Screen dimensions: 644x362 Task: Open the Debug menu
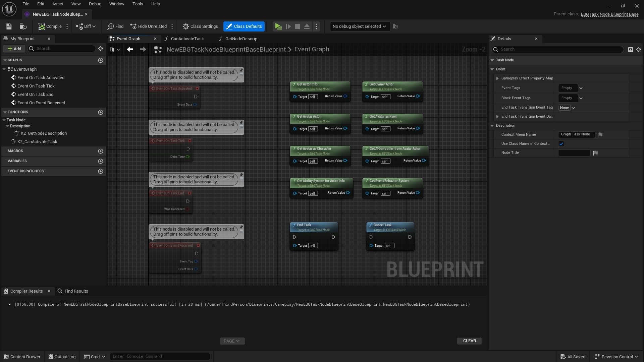coord(95,4)
